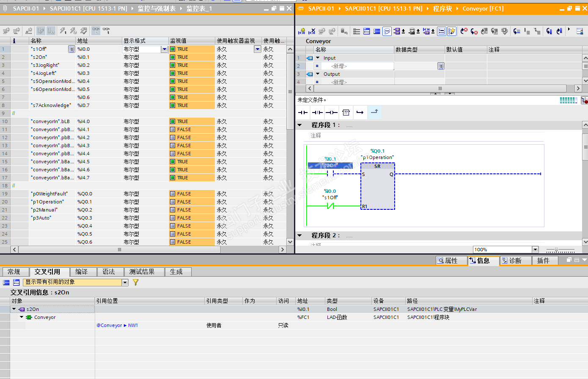588x379 pixels.
Task: Toggle the favorites display in editor toolbar
Action: click(x=452, y=31)
